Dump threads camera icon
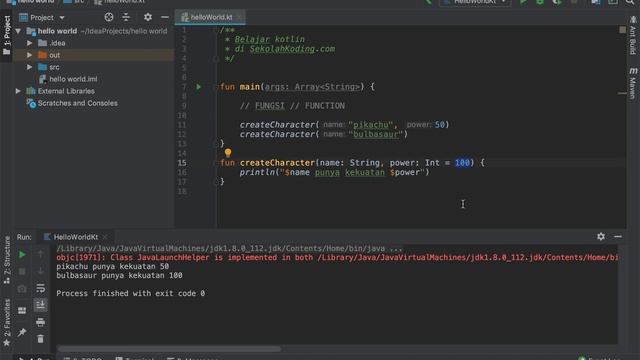640x360 pixels. 22,289
